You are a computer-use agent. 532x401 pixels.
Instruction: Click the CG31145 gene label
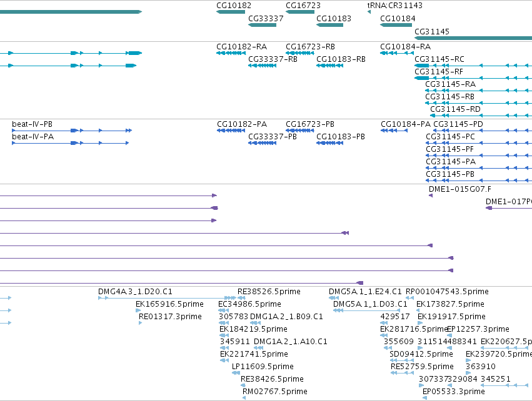(x=432, y=31)
